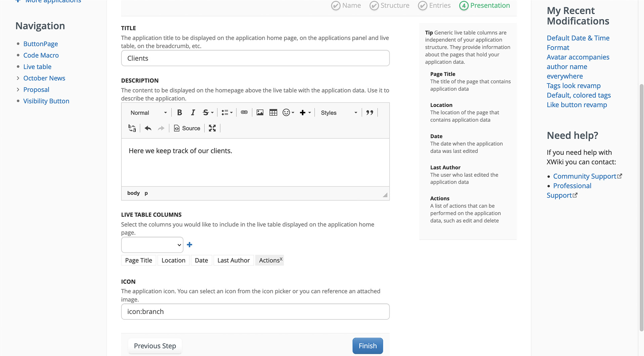Screen dimensions: 644x356
Task: Insert a table using the table icon
Action: 273,113
